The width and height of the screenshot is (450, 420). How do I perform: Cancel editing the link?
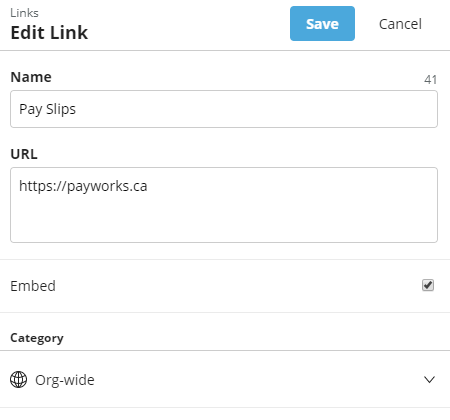pos(400,24)
